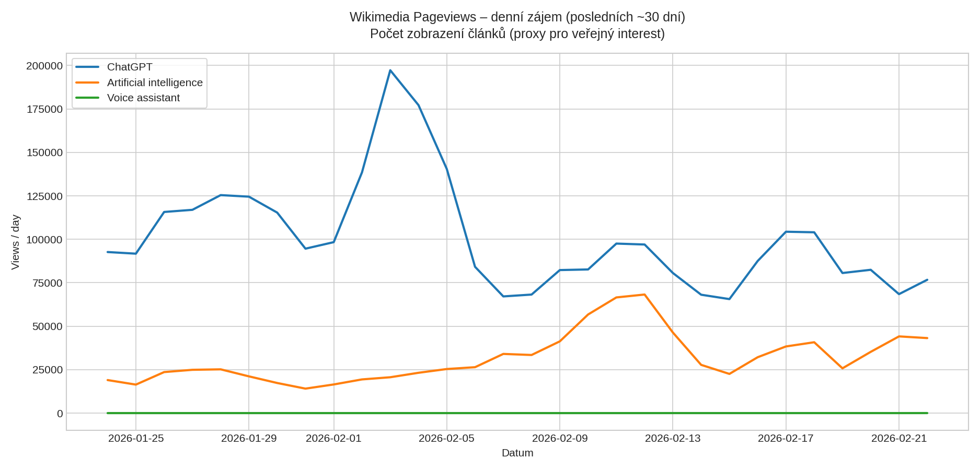Click the 0 value on the y-axis

[x=61, y=413]
